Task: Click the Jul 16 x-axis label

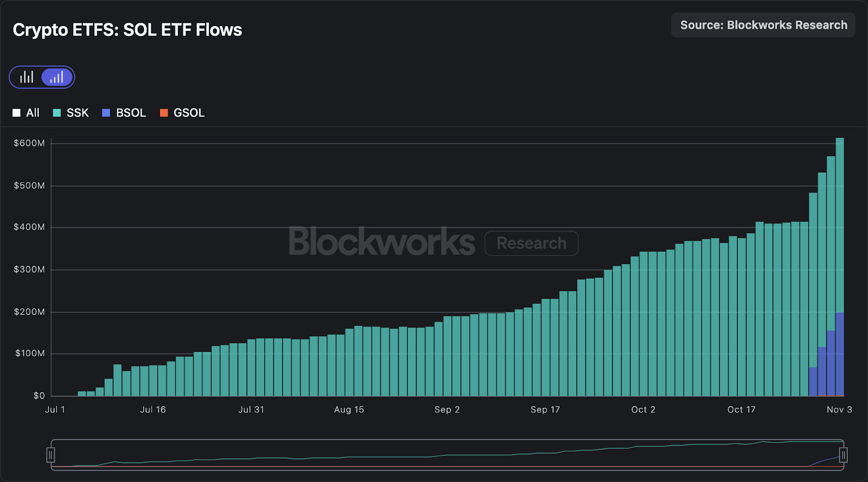Action: click(153, 410)
